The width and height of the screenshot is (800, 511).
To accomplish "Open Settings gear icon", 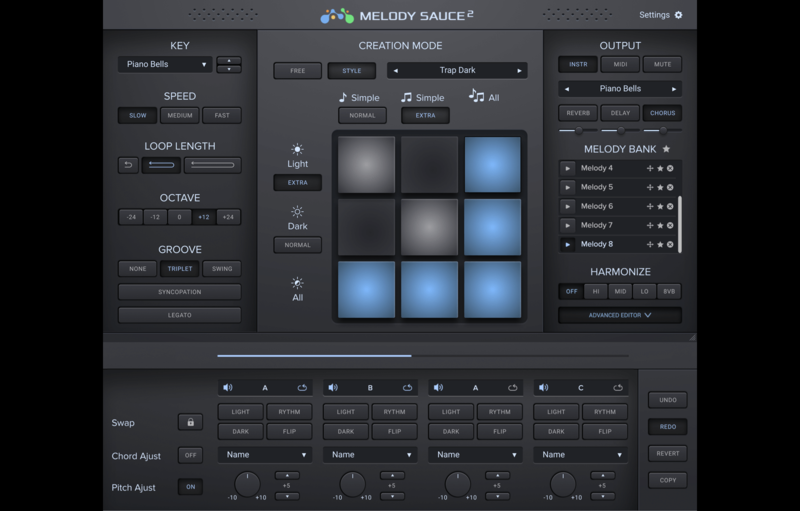I will (x=679, y=15).
